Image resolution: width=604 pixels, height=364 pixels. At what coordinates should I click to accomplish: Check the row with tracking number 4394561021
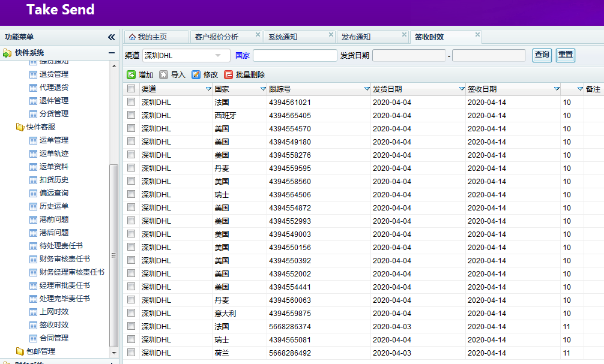point(131,103)
